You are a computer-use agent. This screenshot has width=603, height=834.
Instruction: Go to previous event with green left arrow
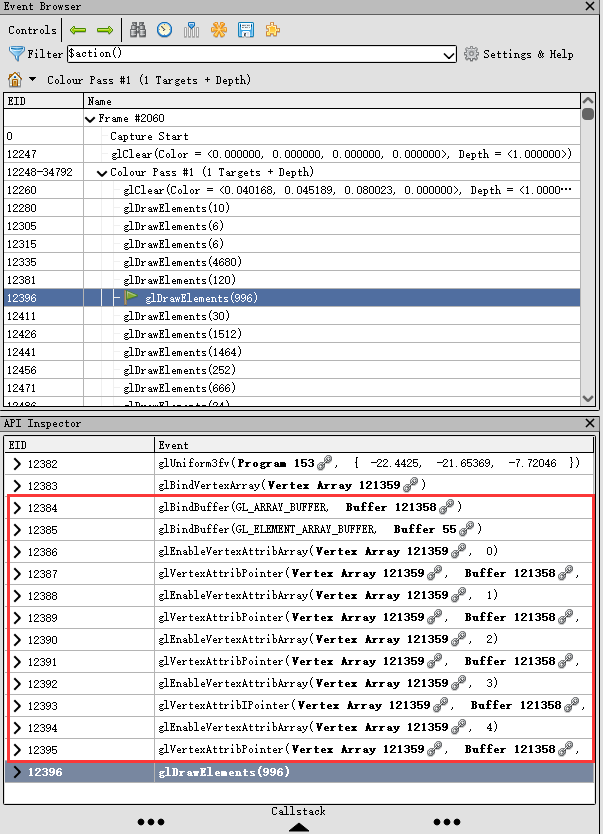[x=78, y=30]
